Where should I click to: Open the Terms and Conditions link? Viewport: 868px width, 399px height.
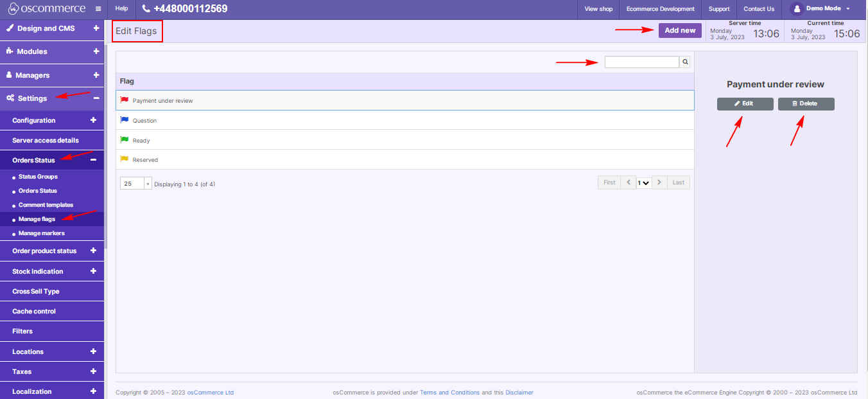(x=449, y=393)
